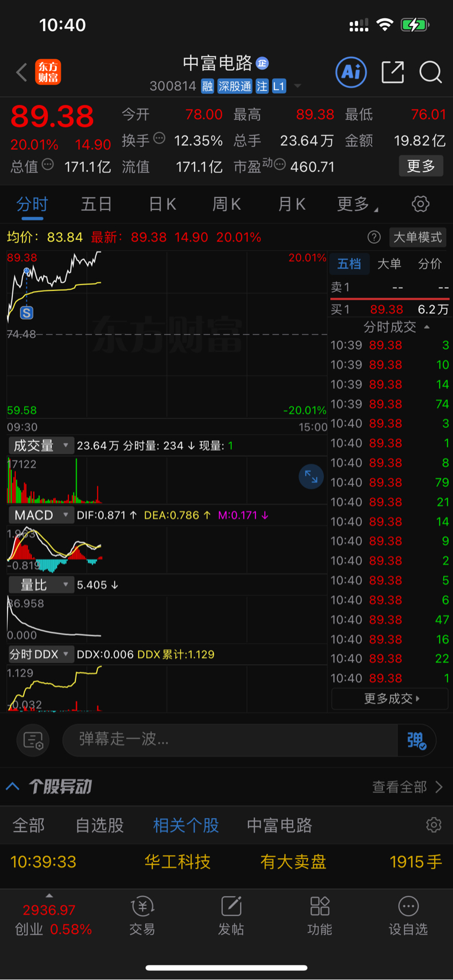
Task: Open the 成交量 indicator dropdown
Action: coord(40,446)
